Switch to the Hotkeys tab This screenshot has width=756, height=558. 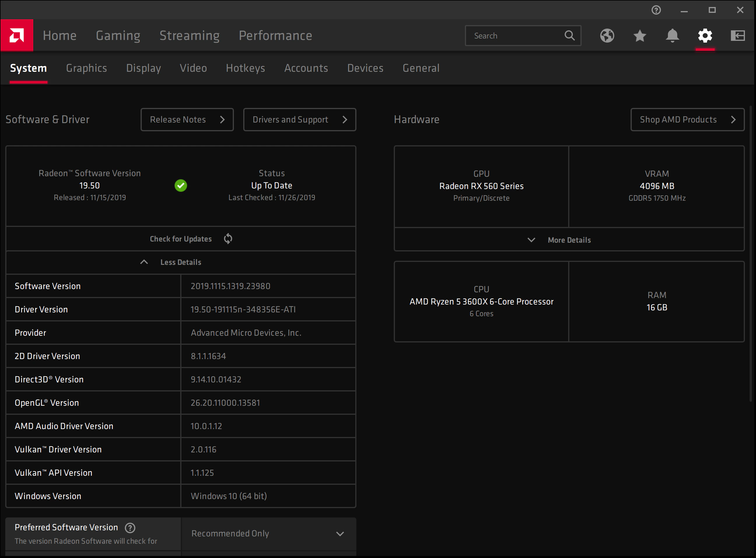246,68
